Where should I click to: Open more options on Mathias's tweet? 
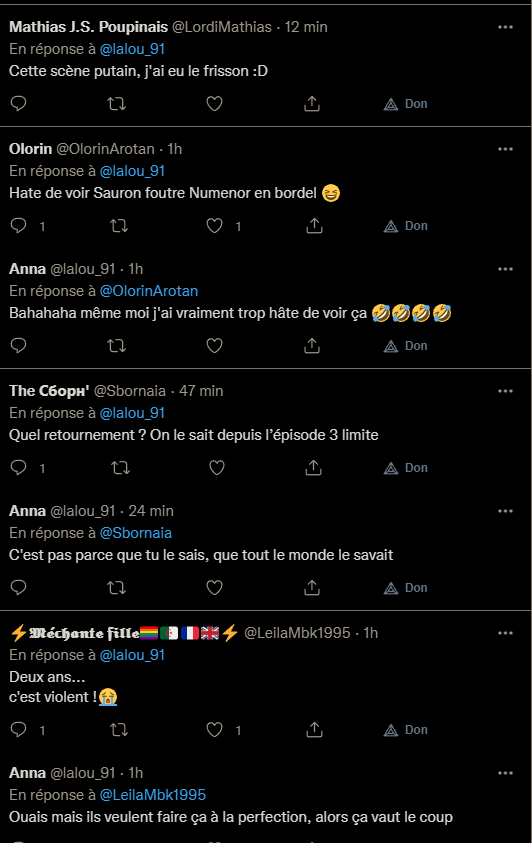[505, 27]
